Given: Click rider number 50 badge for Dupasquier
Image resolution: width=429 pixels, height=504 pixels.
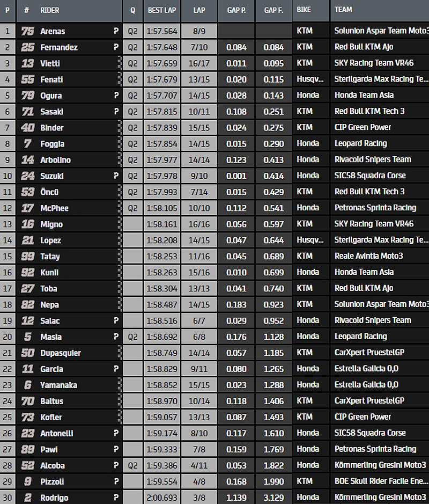Looking at the screenshot, I should (27, 353).
